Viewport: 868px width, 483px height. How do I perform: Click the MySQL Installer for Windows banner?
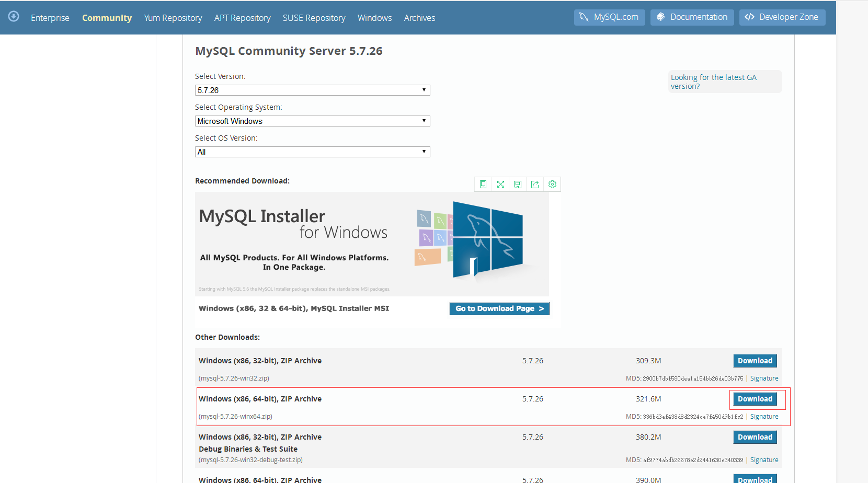[x=372, y=244]
